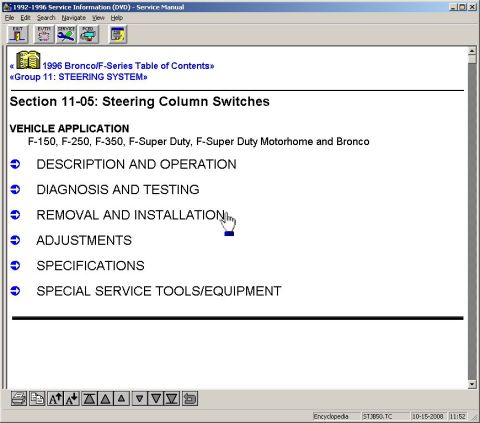Click the print icon in the bottom toolbar

[x=19, y=398]
